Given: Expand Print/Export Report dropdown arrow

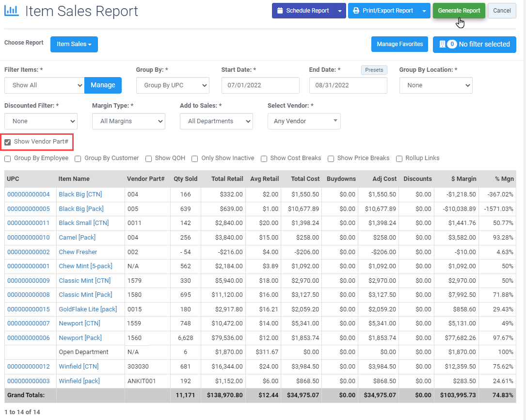Looking at the screenshot, I should (424, 11).
